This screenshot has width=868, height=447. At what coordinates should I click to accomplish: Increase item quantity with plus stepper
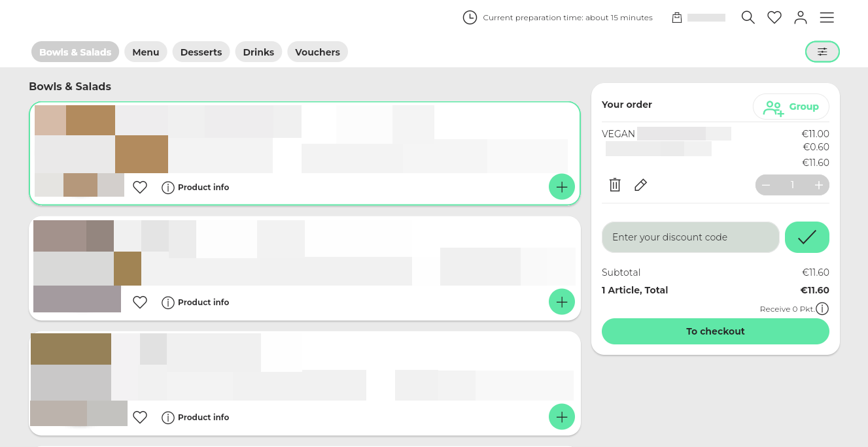[x=818, y=185]
